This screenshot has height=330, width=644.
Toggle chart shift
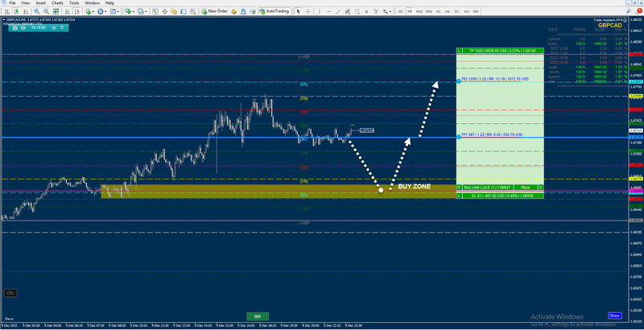pyautogui.click(x=76, y=11)
